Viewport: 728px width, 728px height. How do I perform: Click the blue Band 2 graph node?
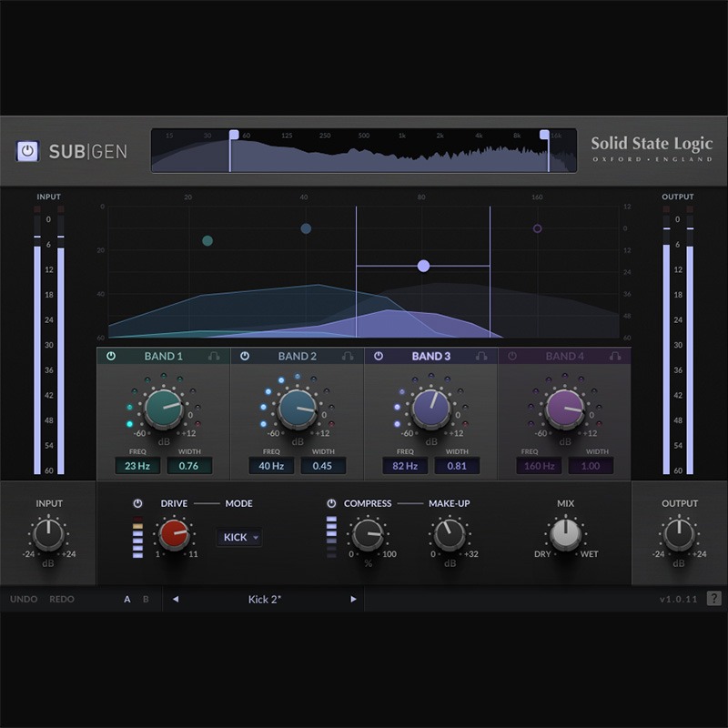pyautogui.click(x=306, y=228)
